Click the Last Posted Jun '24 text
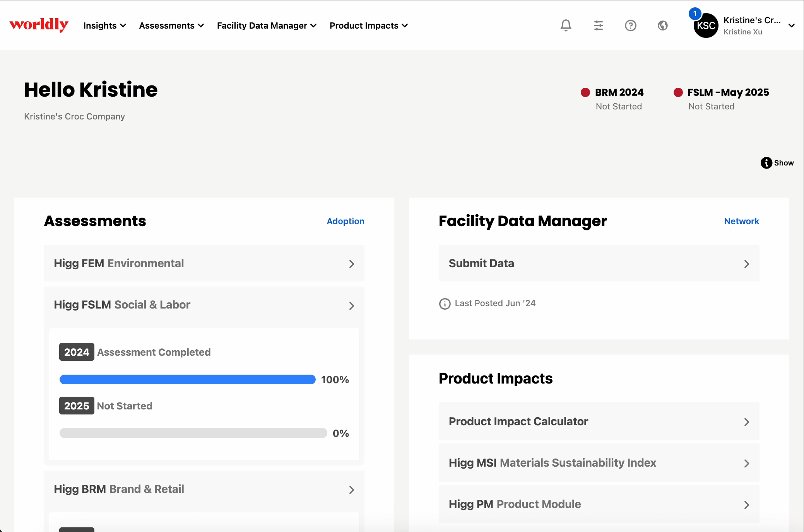 point(495,304)
